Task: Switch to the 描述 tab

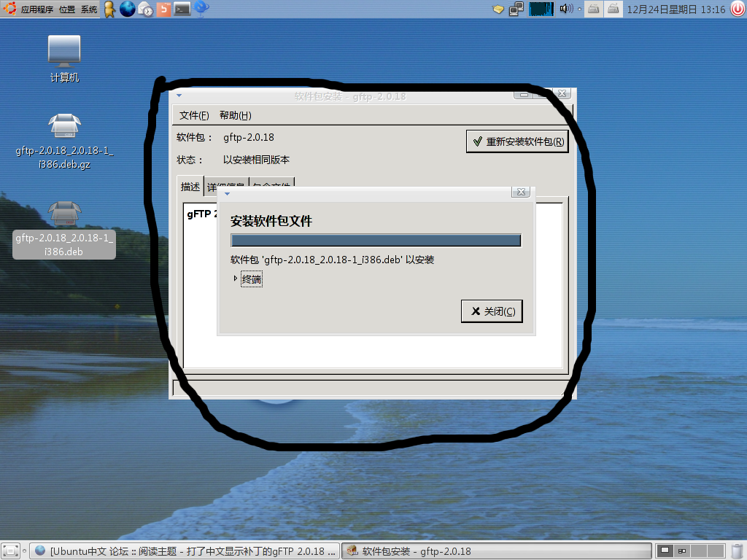Action: coord(190,187)
